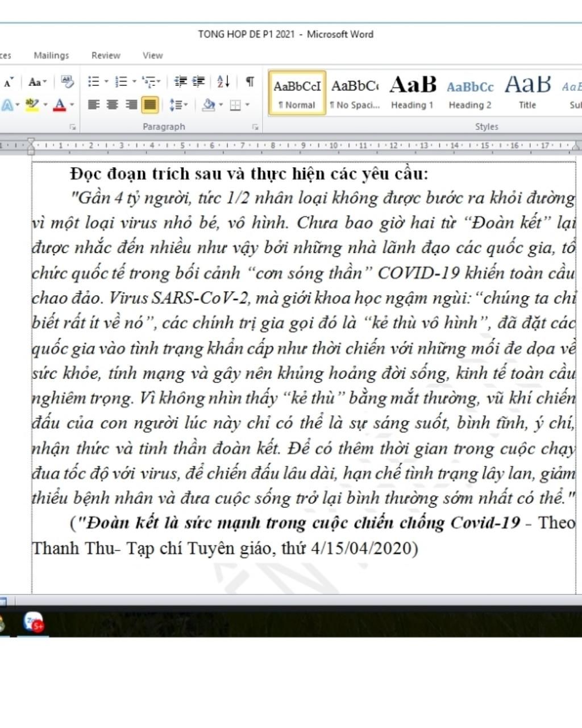This screenshot has width=582, height=728.
Task: Apply the red Font Color
Action: pos(60,105)
